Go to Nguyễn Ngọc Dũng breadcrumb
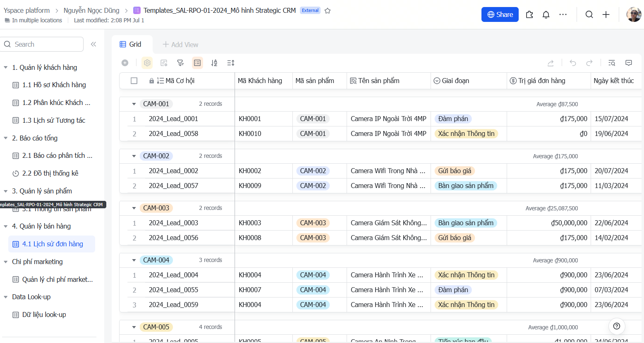This screenshot has width=644, height=343. tap(91, 10)
